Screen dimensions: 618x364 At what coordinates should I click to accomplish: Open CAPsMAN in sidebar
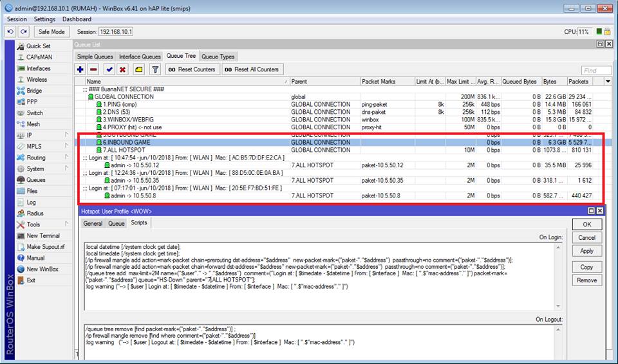pos(39,57)
